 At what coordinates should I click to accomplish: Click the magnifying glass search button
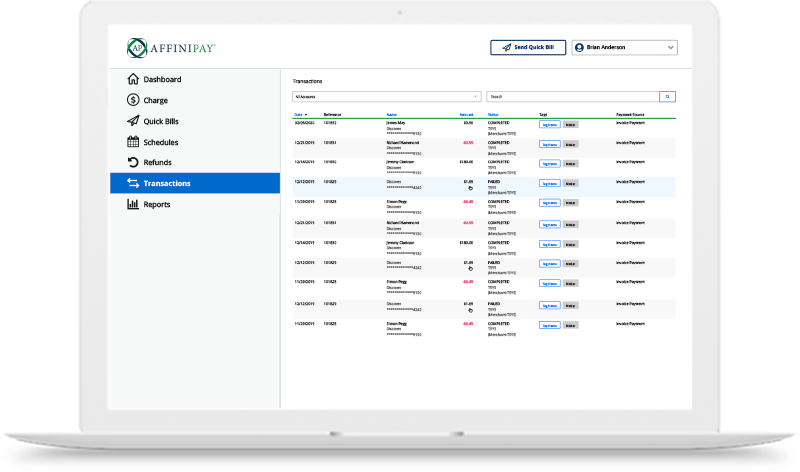(x=667, y=96)
